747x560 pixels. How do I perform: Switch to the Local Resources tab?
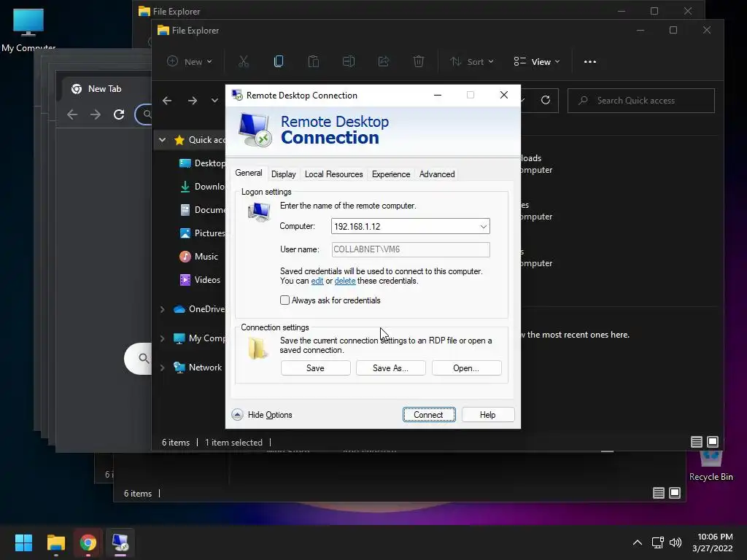click(x=334, y=174)
